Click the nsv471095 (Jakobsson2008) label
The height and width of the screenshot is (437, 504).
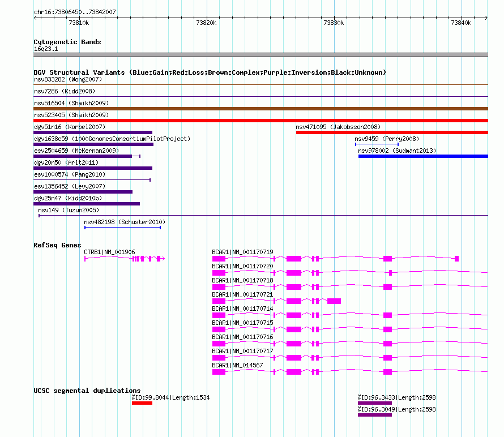pyautogui.click(x=338, y=127)
